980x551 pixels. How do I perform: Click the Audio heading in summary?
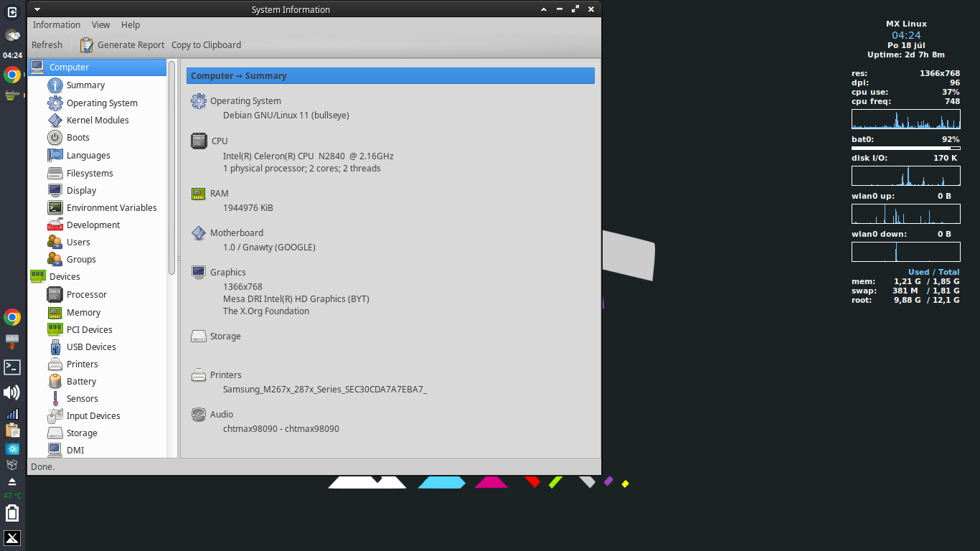(x=222, y=414)
